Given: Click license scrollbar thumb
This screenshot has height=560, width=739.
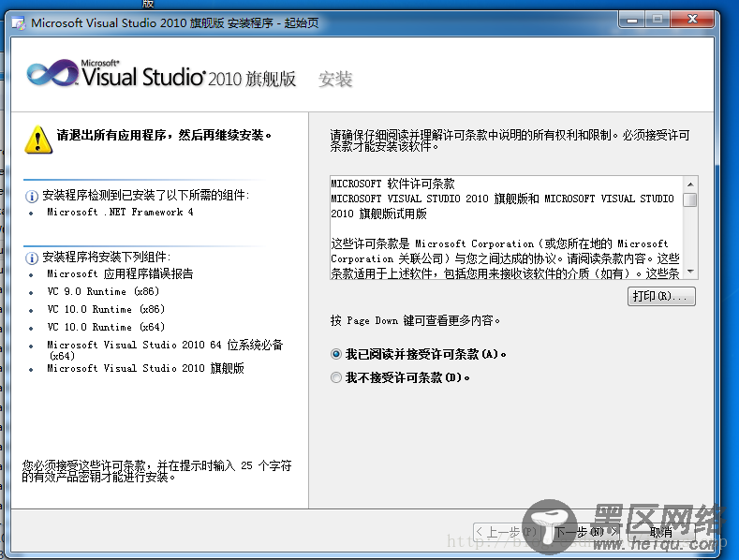Looking at the screenshot, I should pyautogui.click(x=690, y=199).
